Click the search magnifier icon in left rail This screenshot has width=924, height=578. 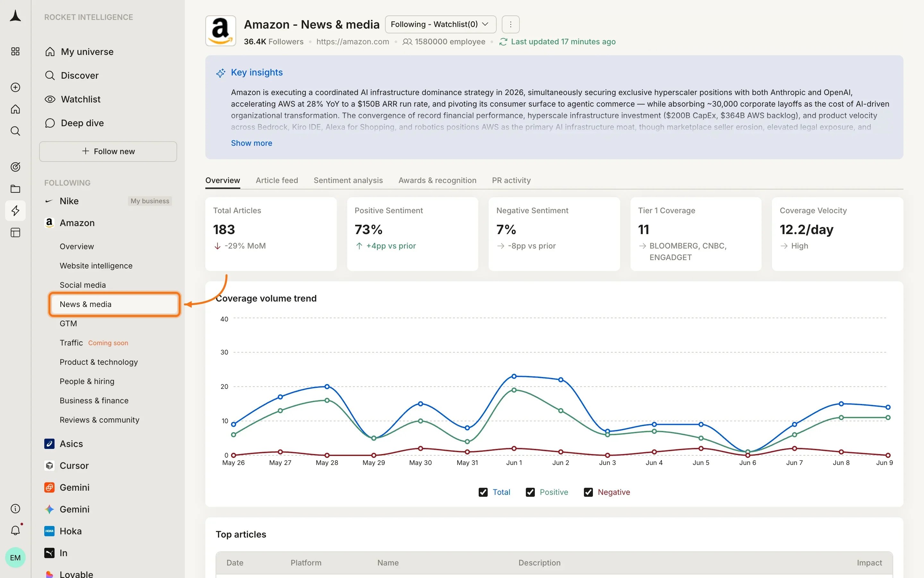point(15,131)
